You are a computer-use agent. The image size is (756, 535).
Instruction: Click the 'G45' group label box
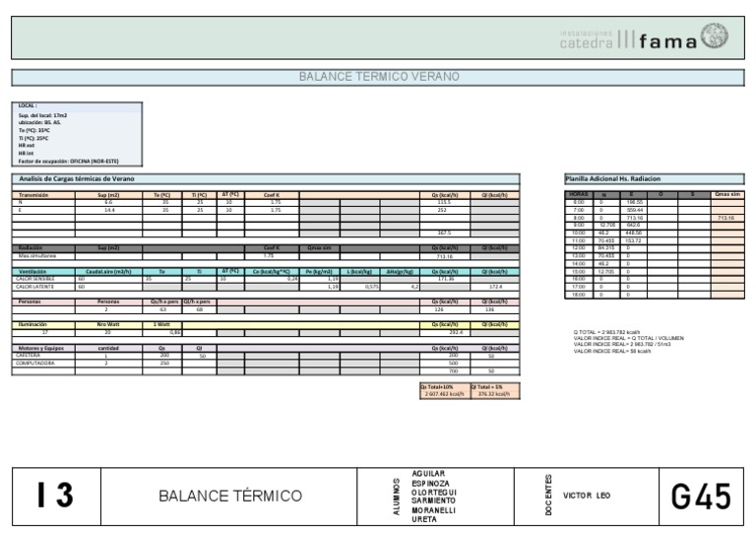(x=701, y=497)
